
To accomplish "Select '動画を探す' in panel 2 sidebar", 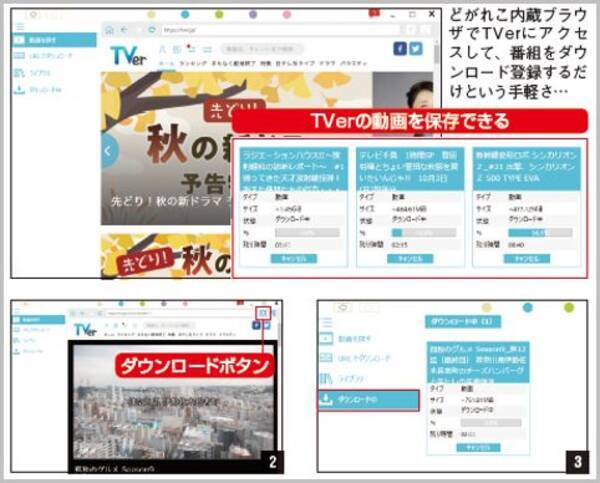I will tap(38, 320).
